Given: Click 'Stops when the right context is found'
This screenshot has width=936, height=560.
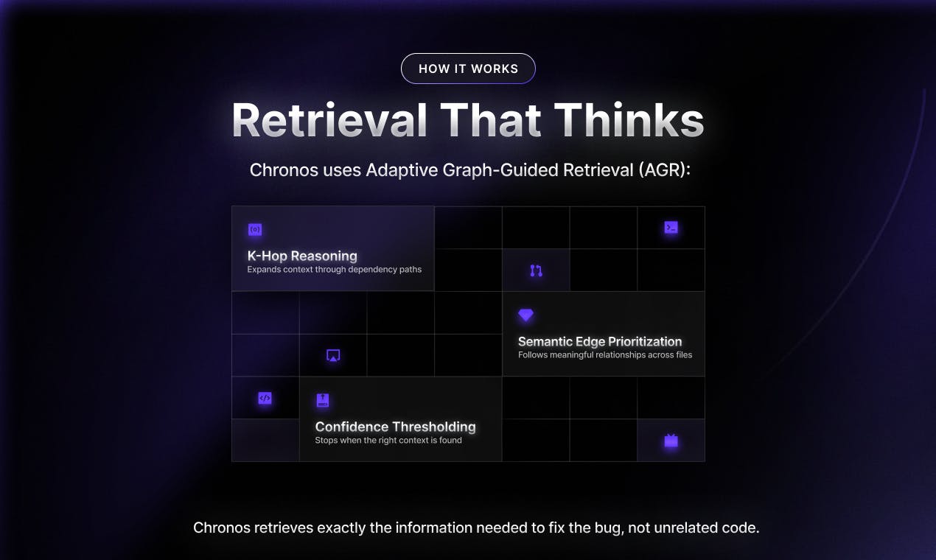Looking at the screenshot, I should coord(388,441).
